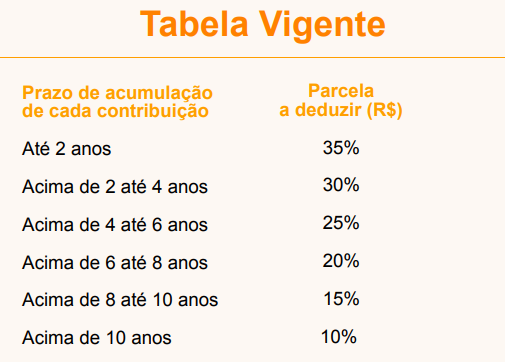Click the Até 2 anos row label
Screen dimensions: 505x362
pos(66,149)
